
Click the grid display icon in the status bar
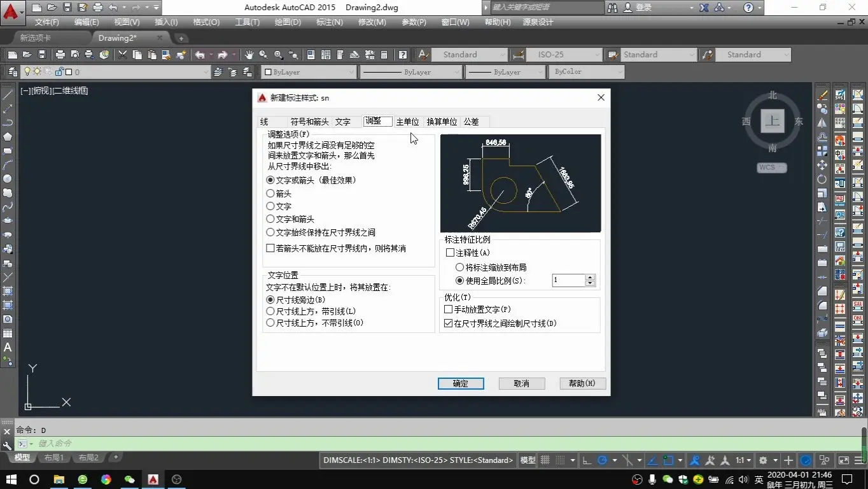545,460
